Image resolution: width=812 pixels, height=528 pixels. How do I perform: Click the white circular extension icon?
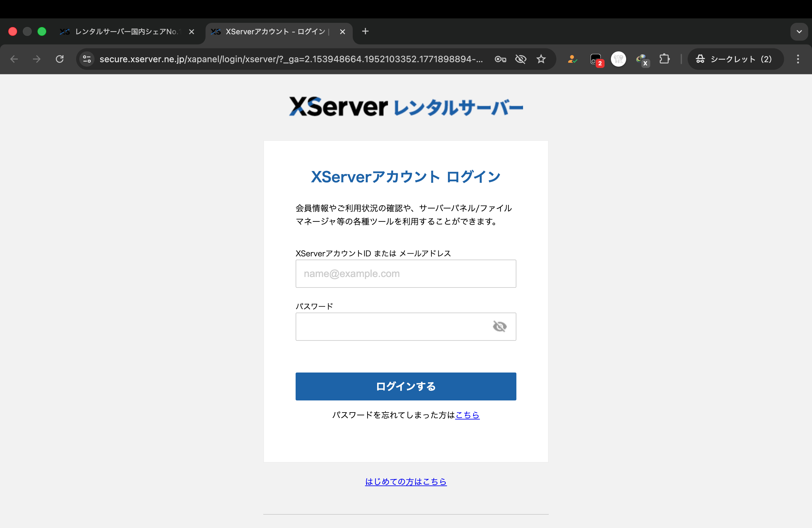coord(618,59)
